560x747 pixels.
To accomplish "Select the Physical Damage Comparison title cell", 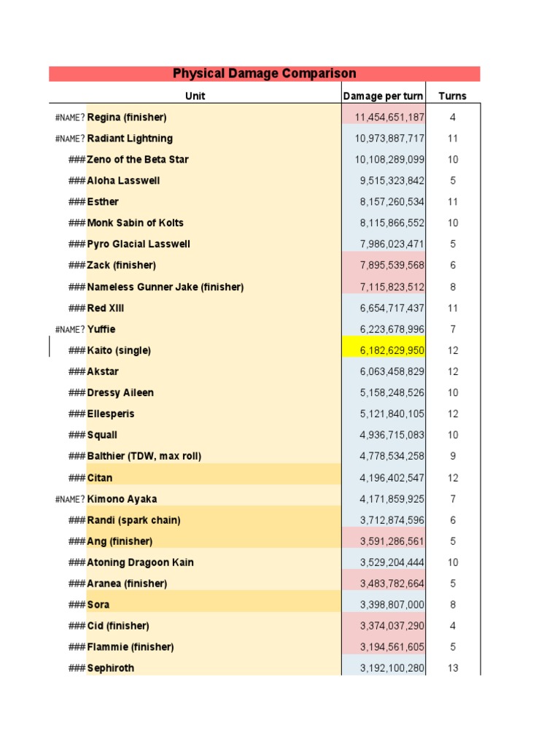I will [264, 74].
